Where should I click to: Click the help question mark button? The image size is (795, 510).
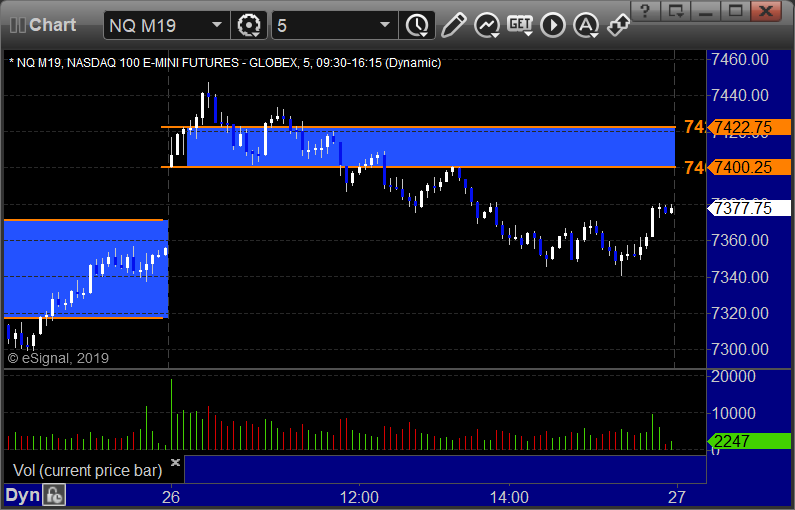[x=645, y=11]
